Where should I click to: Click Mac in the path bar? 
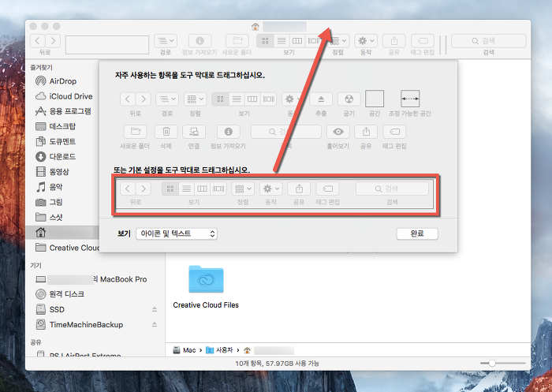click(x=185, y=350)
